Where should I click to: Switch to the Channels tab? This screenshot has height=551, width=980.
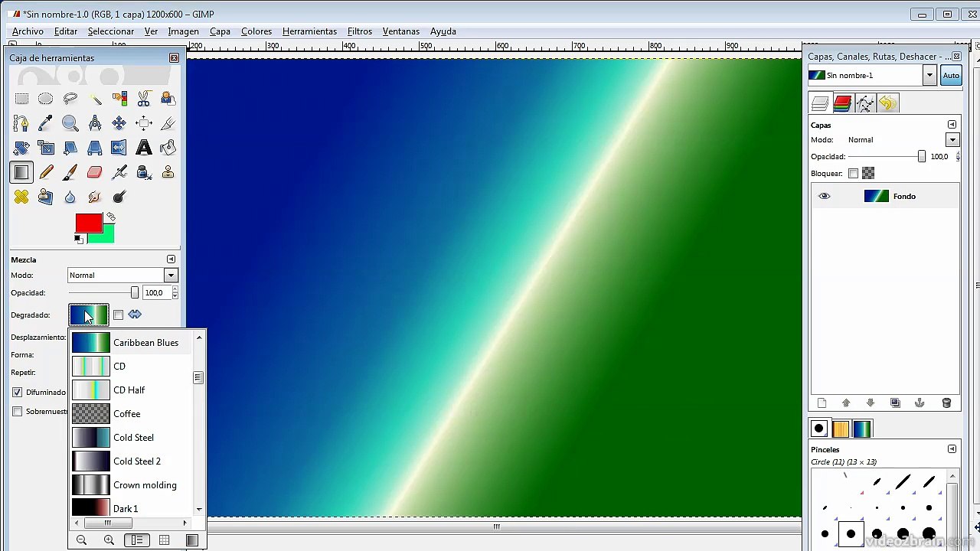point(842,103)
